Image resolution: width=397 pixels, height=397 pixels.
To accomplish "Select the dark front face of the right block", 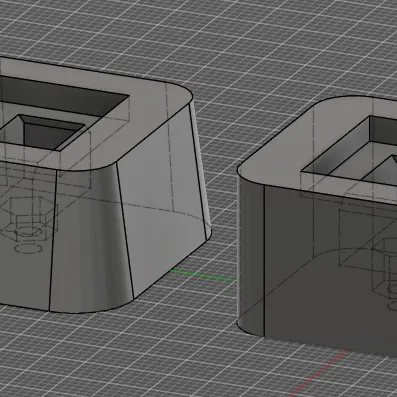I will pos(330,270).
